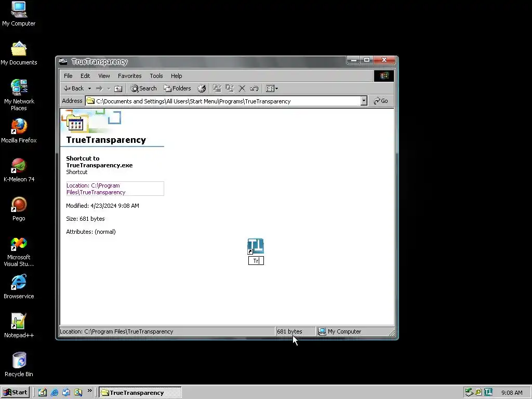Delete the selected item via X icon
The image size is (532, 399).
pyautogui.click(x=242, y=88)
